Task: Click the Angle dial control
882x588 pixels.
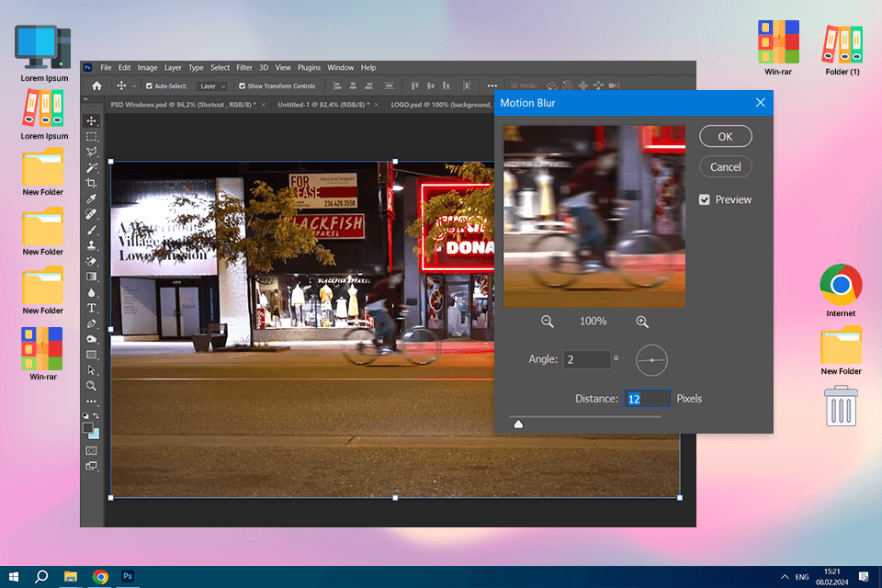Action: pos(651,360)
